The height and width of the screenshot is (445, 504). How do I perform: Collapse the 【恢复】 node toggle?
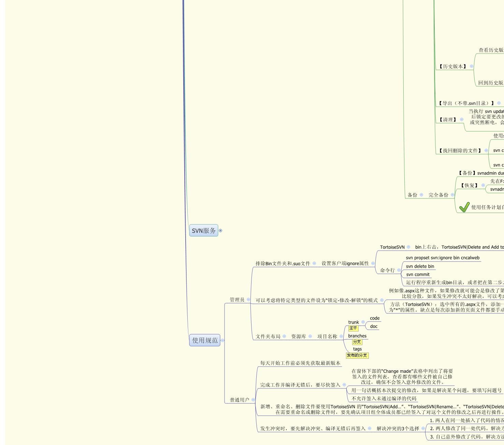[x=483, y=185]
